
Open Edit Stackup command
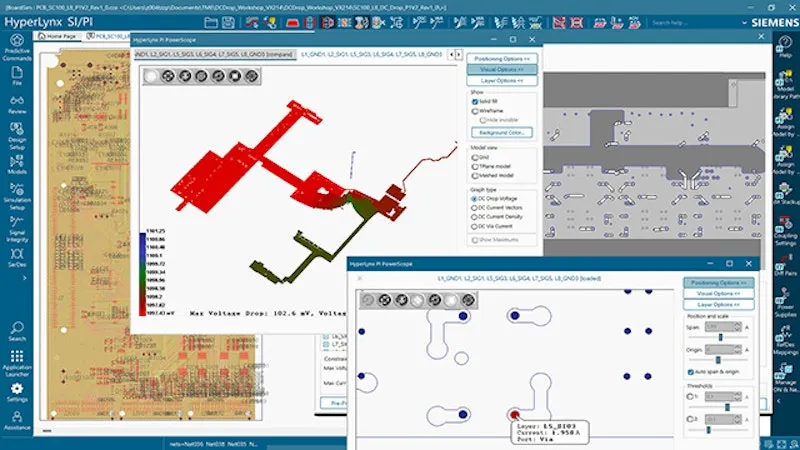(785, 193)
